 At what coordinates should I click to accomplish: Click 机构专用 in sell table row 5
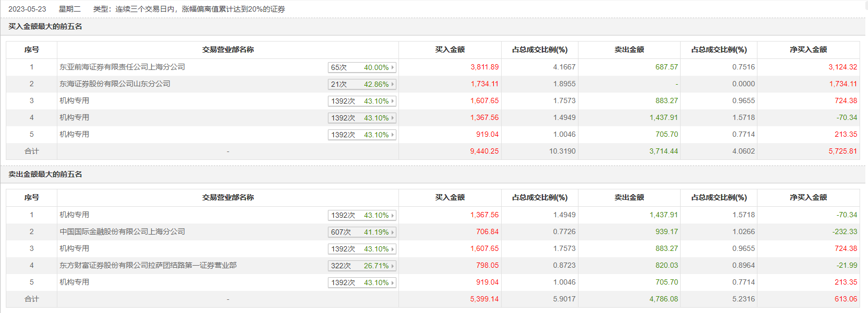[74, 282]
